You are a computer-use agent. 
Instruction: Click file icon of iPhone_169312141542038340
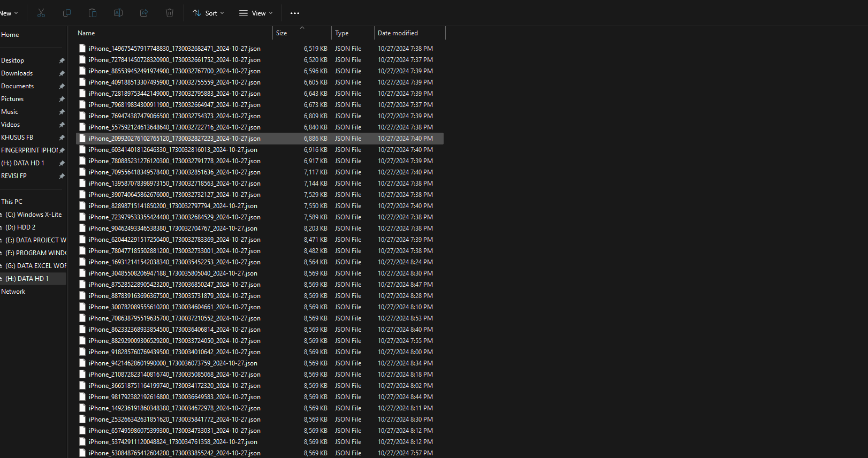pyautogui.click(x=82, y=262)
